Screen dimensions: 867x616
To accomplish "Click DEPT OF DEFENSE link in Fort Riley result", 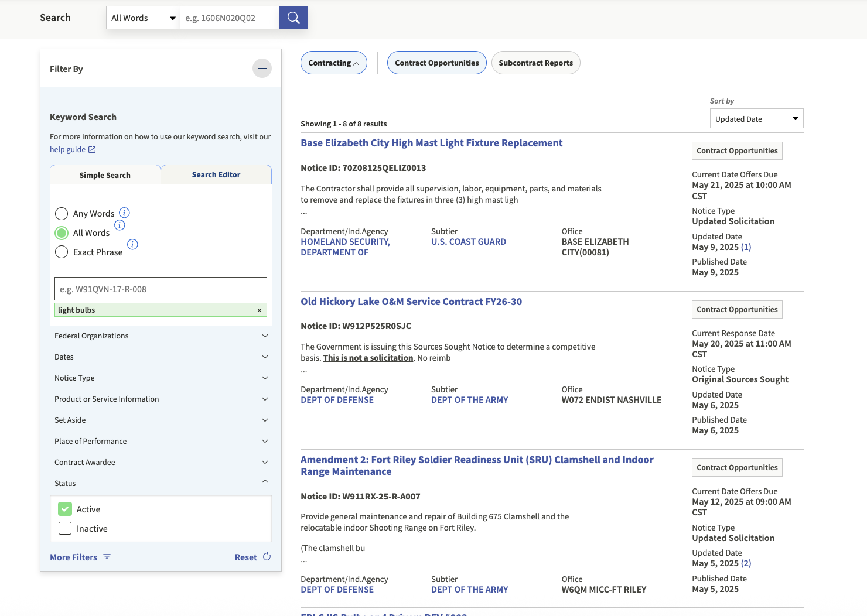I will 337,590.
